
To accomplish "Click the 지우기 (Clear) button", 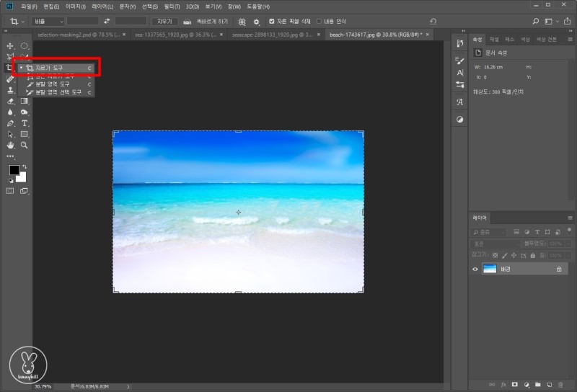I will coord(164,22).
